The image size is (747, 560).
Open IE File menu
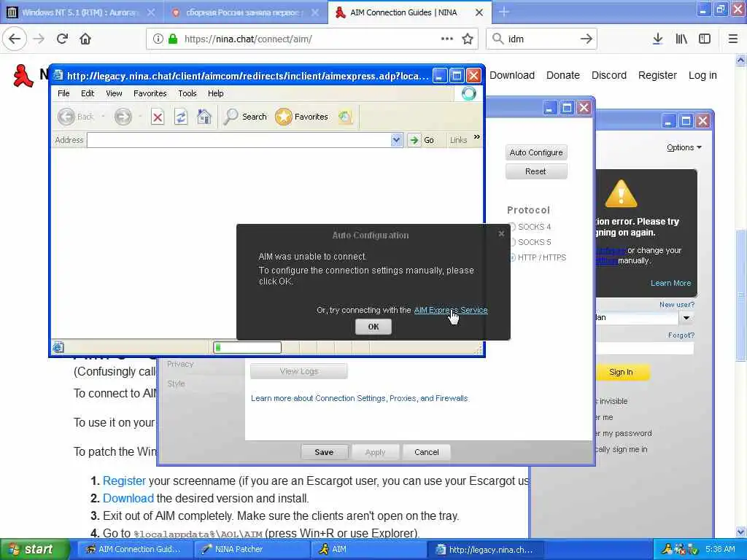click(63, 93)
